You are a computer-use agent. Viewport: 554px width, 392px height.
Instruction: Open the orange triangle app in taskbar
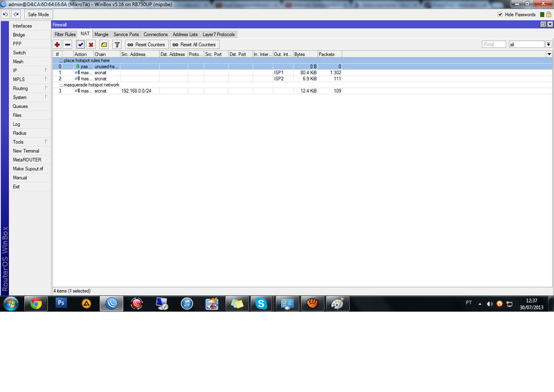[x=86, y=303]
